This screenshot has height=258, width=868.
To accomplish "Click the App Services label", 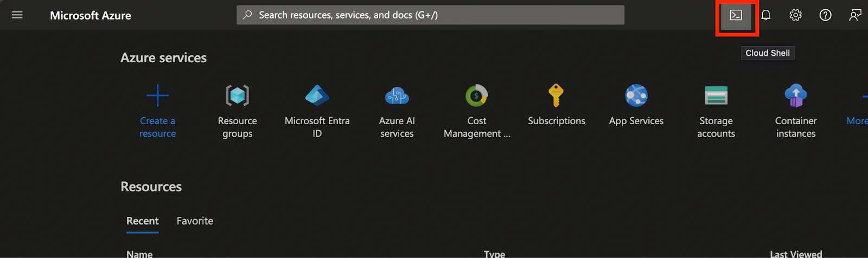I will (636, 121).
